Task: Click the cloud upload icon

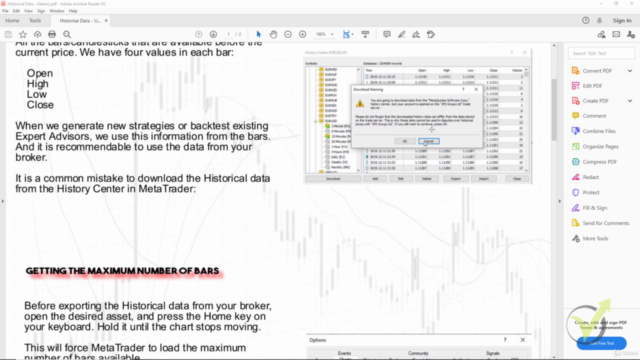Action: 38,34
